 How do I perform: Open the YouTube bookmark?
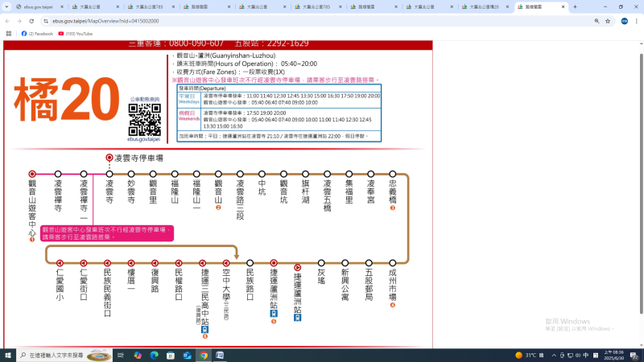click(75, 34)
